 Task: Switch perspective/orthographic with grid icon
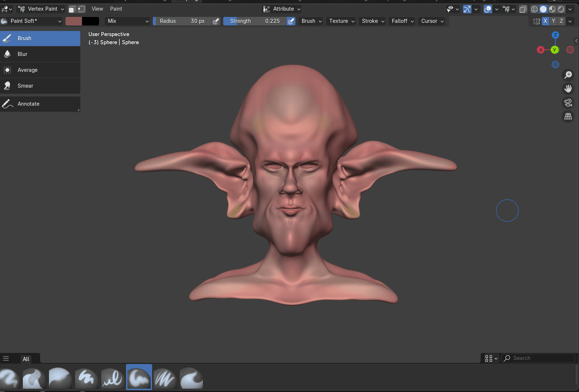pyautogui.click(x=568, y=116)
